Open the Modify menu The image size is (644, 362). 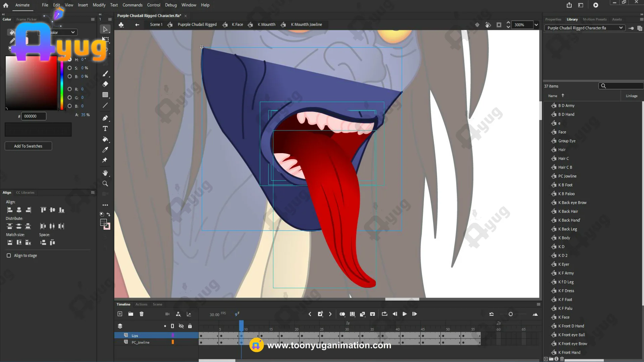click(x=99, y=5)
